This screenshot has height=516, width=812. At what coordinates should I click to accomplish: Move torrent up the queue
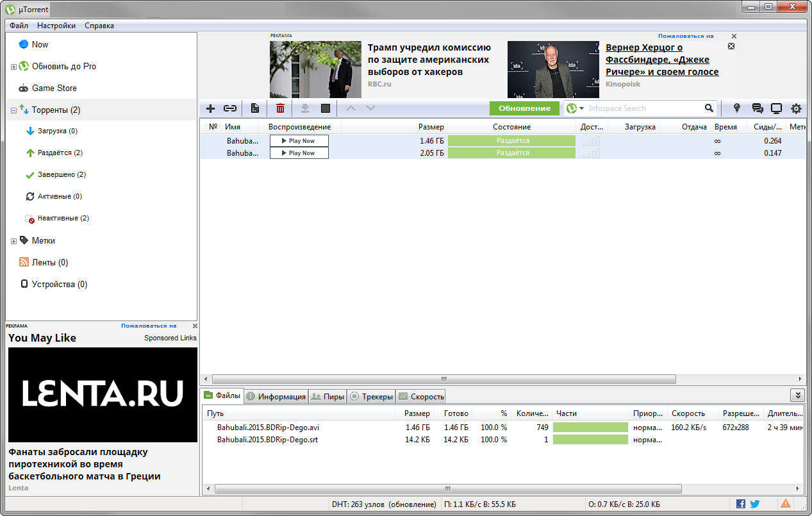(351, 108)
